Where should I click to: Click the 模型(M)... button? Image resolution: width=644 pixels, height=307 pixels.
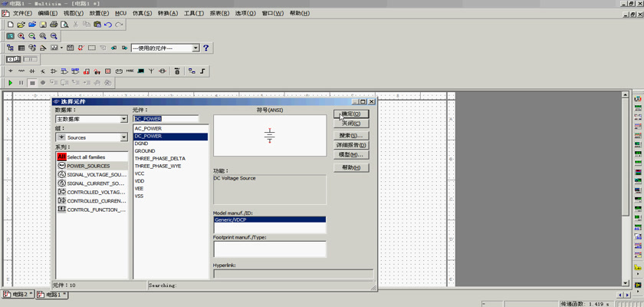pyautogui.click(x=351, y=155)
